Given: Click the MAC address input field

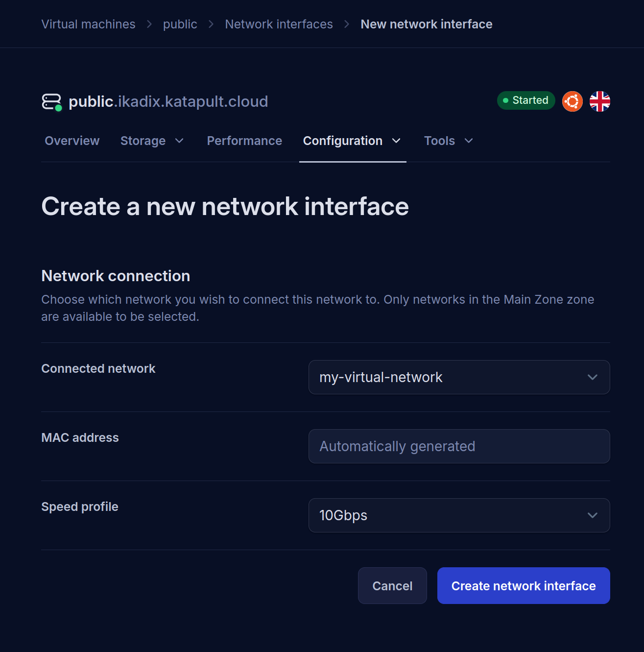Looking at the screenshot, I should 459,446.
